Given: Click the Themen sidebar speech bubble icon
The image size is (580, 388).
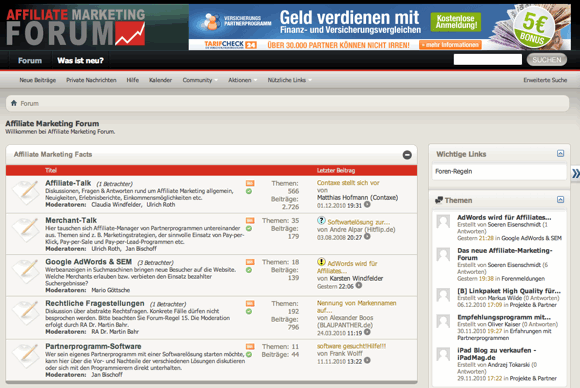Looking at the screenshot, I should tap(439, 200).
